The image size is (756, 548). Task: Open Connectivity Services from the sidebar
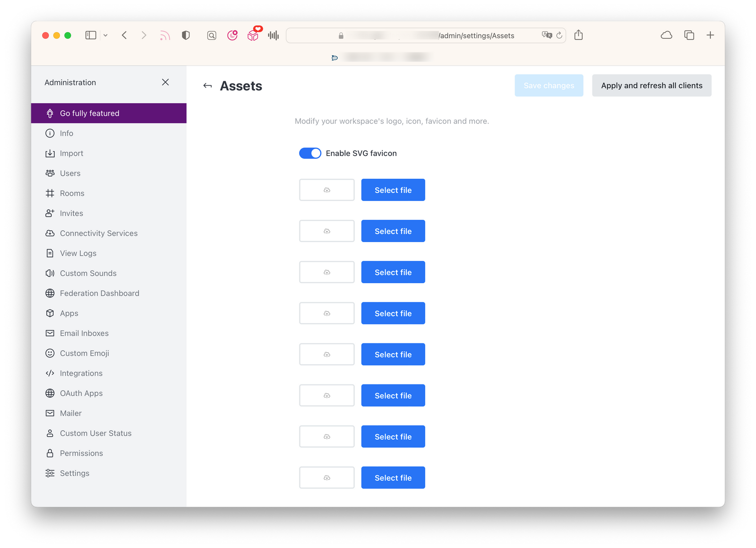[x=98, y=233]
